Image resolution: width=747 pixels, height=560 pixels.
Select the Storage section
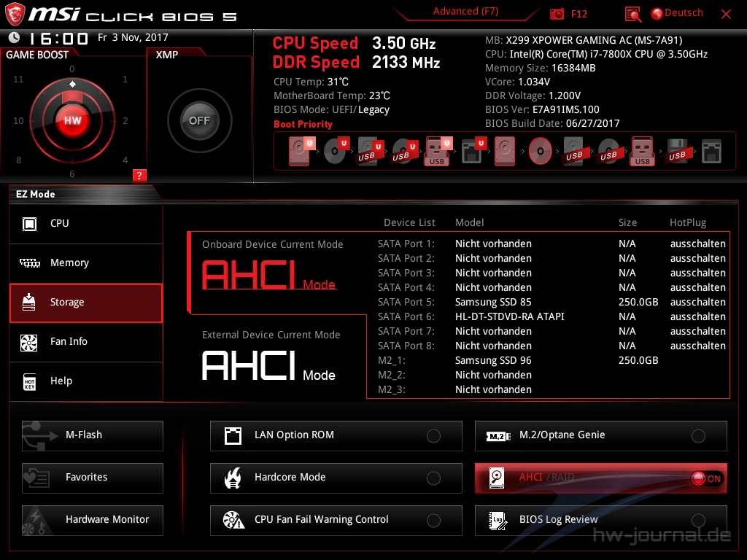click(x=86, y=303)
